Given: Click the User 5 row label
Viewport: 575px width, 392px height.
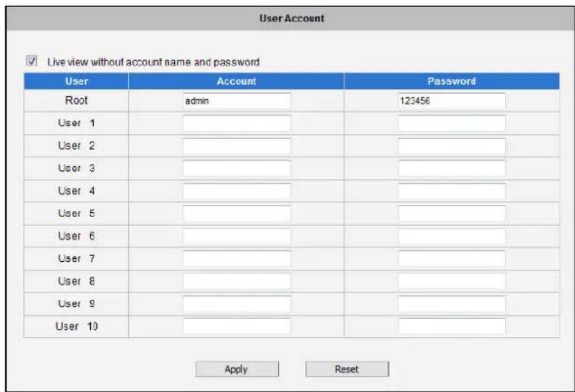Looking at the screenshot, I should 76,213.
